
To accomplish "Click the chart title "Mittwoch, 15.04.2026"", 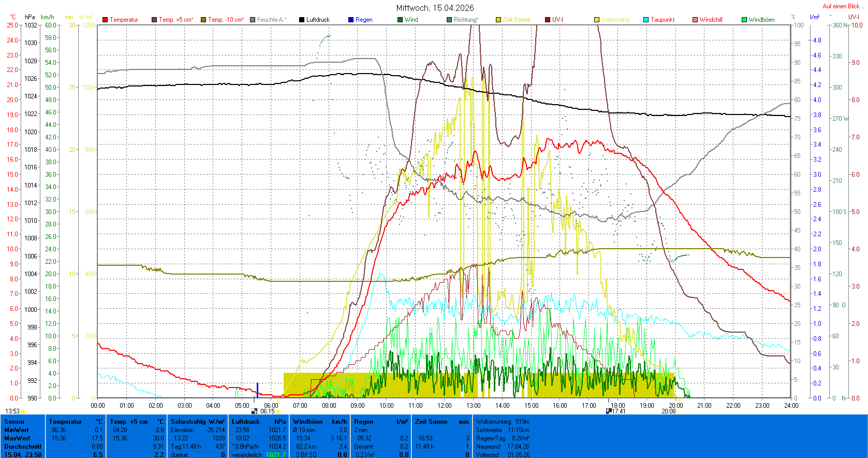I will point(435,8).
